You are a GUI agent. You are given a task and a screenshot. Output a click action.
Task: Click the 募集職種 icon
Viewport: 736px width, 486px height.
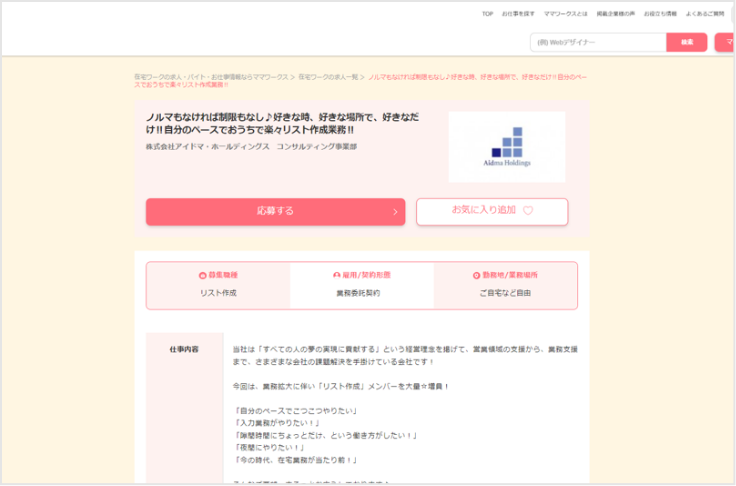click(x=202, y=276)
